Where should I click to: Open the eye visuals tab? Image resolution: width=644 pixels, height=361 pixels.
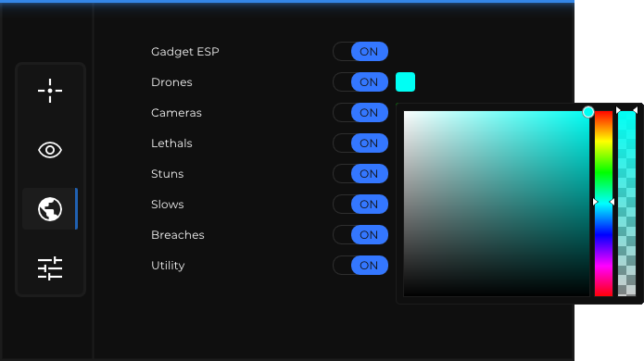tap(50, 150)
